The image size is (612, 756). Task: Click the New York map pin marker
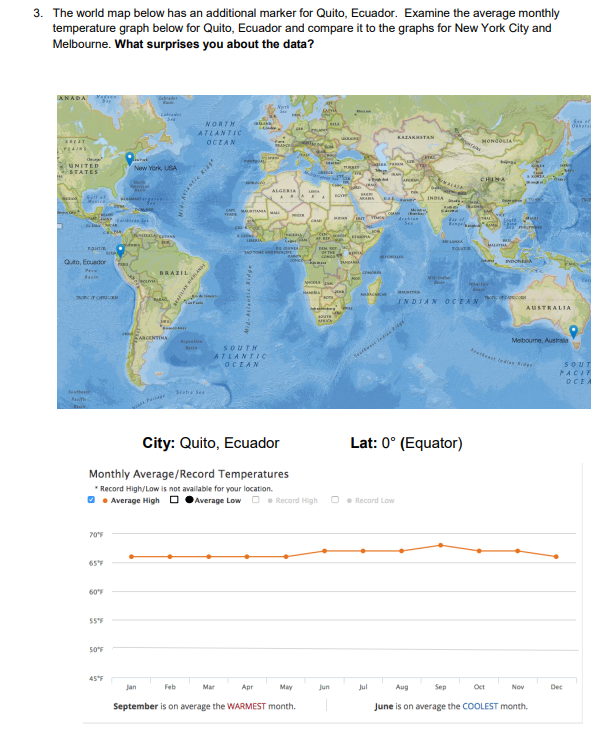coord(129,158)
